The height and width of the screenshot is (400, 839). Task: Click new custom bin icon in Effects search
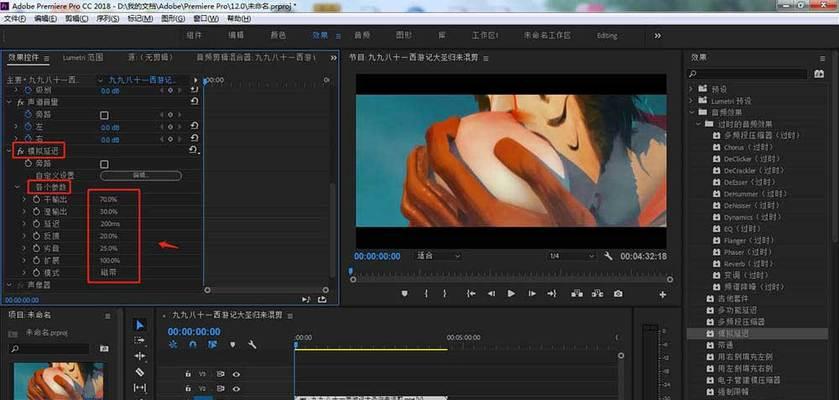point(819,74)
